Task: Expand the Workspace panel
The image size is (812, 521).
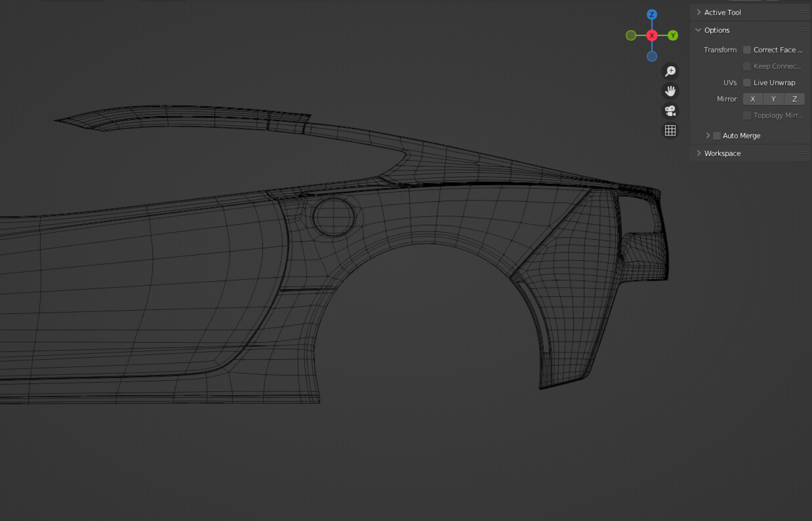Action: pyautogui.click(x=699, y=153)
